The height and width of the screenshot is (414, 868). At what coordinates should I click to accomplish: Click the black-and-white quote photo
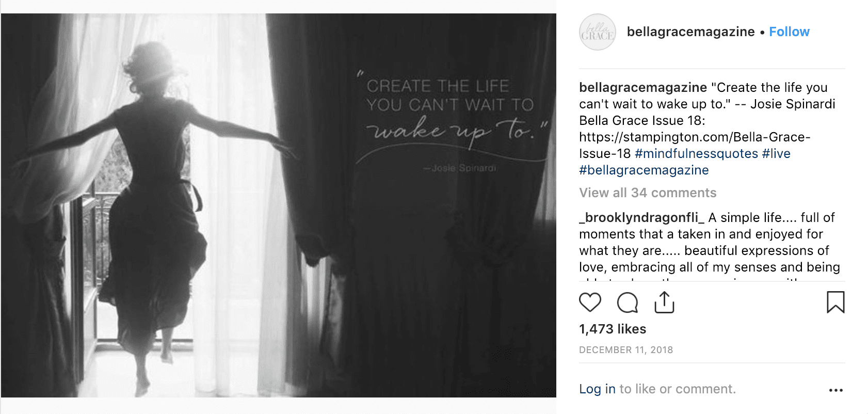click(279, 205)
